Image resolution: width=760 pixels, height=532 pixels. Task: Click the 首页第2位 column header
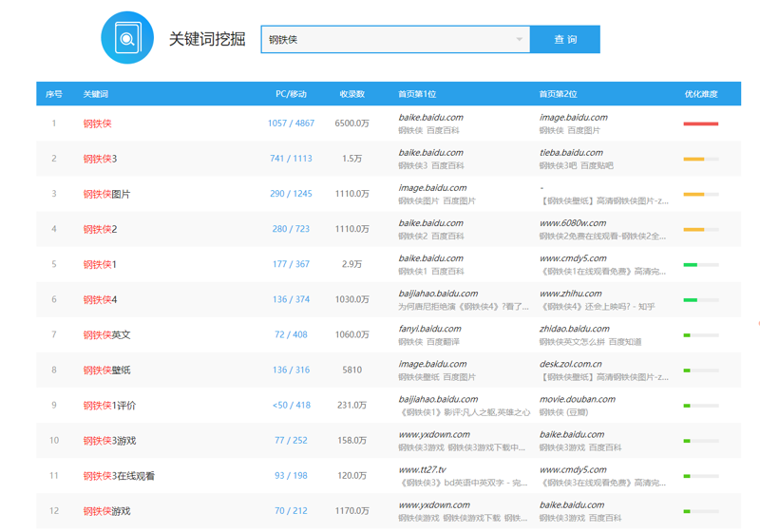(558, 94)
